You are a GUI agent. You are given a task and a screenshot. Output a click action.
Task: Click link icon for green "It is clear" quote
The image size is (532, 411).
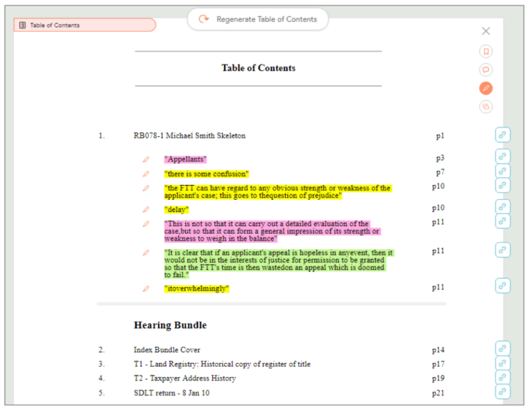coord(502,250)
